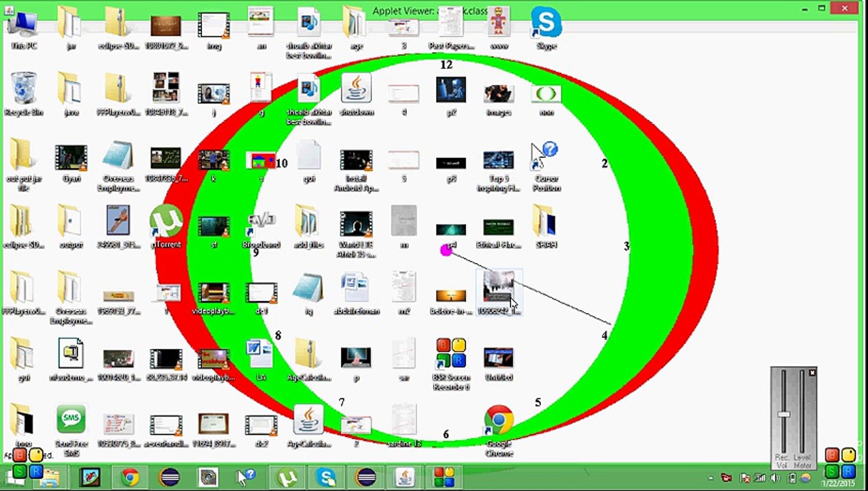
Task: Open the picture app icon in taskbar
Action: pos(90,477)
